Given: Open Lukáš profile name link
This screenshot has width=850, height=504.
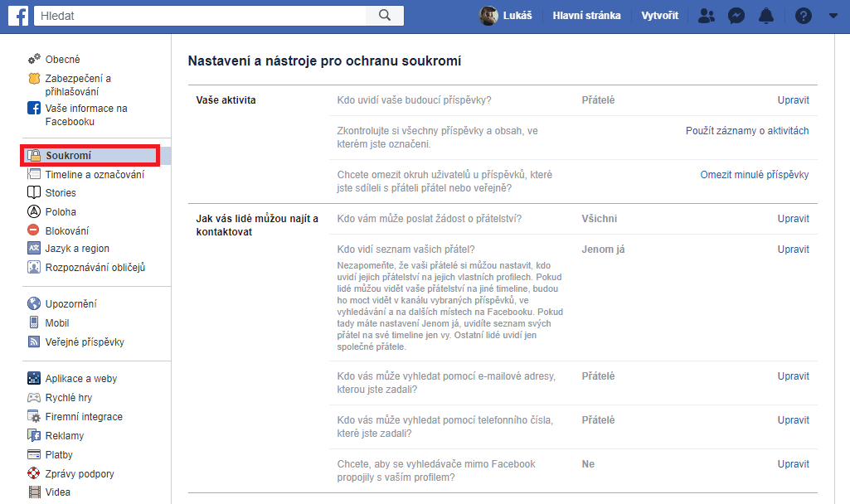Looking at the screenshot, I should pyautogui.click(x=517, y=16).
